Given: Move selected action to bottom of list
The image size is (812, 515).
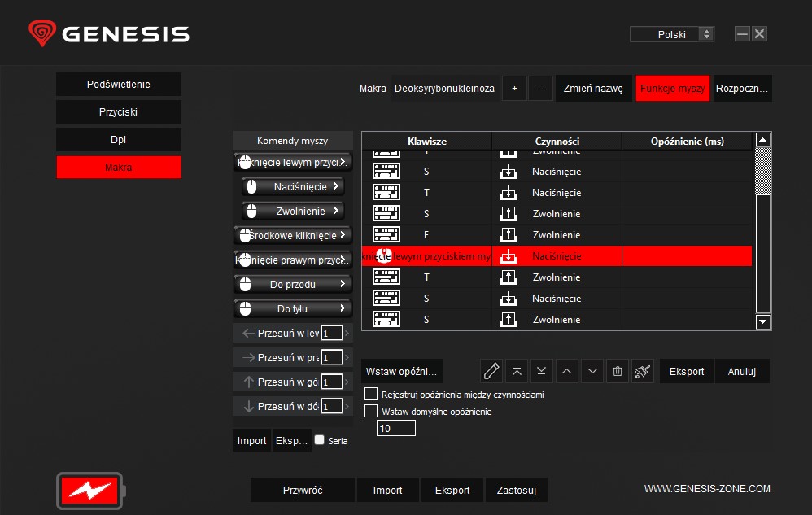Looking at the screenshot, I should click(541, 371).
